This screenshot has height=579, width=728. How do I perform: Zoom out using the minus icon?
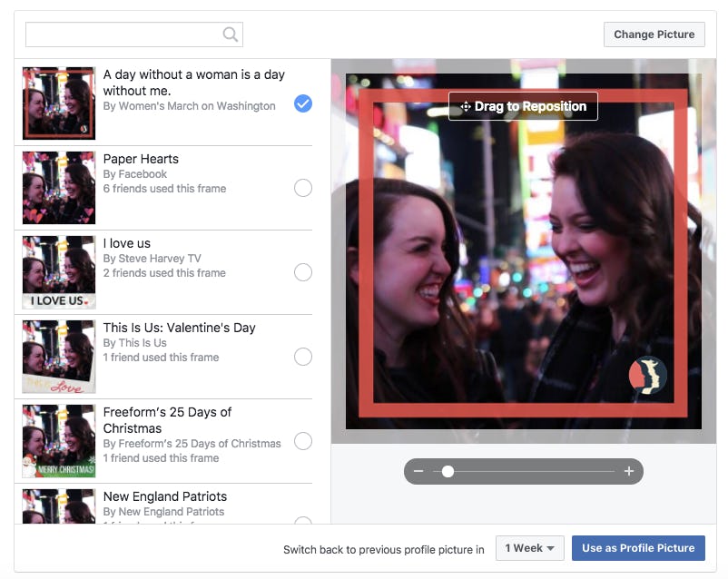coord(419,471)
